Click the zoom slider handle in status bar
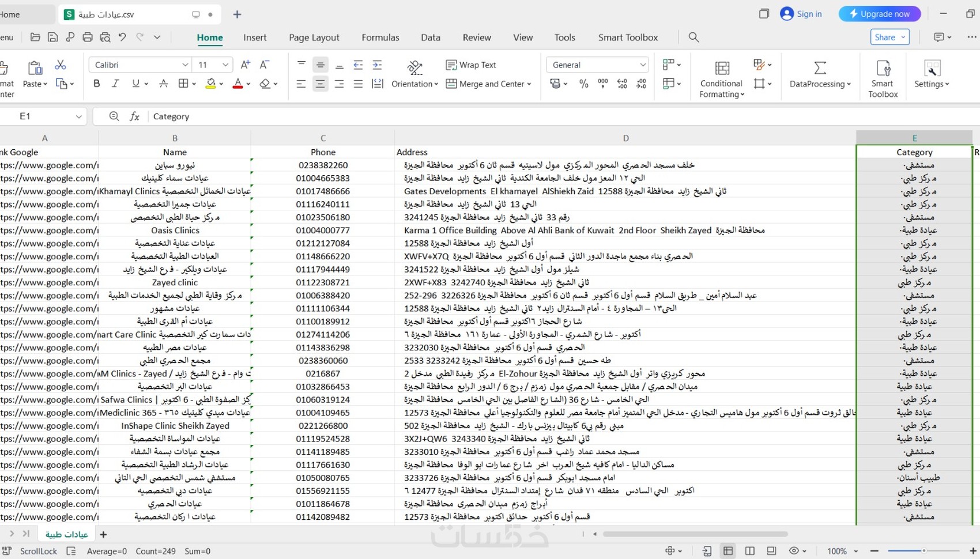Viewport: 980px width, 559px height. [x=924, y=551]
